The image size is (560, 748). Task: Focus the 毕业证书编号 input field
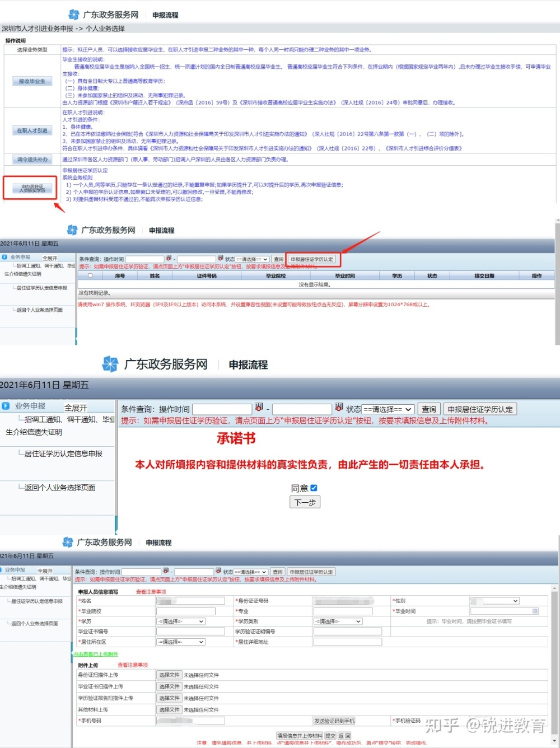[190, 632]
